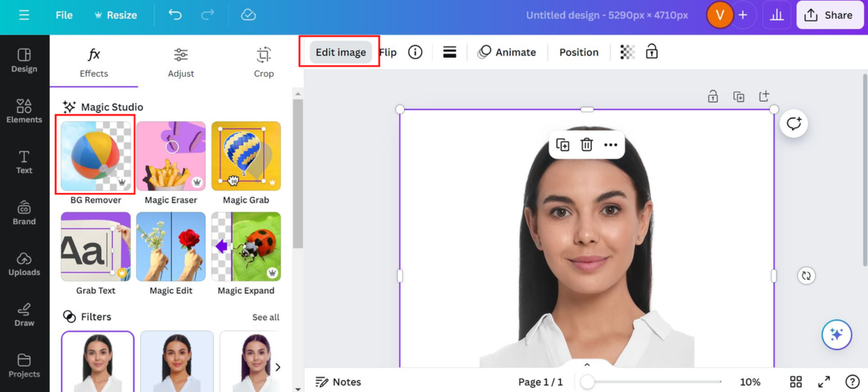This screenshot has width=868, height=392.
Task: Open the transparency checkerboard icon
Action: point(627,52)
